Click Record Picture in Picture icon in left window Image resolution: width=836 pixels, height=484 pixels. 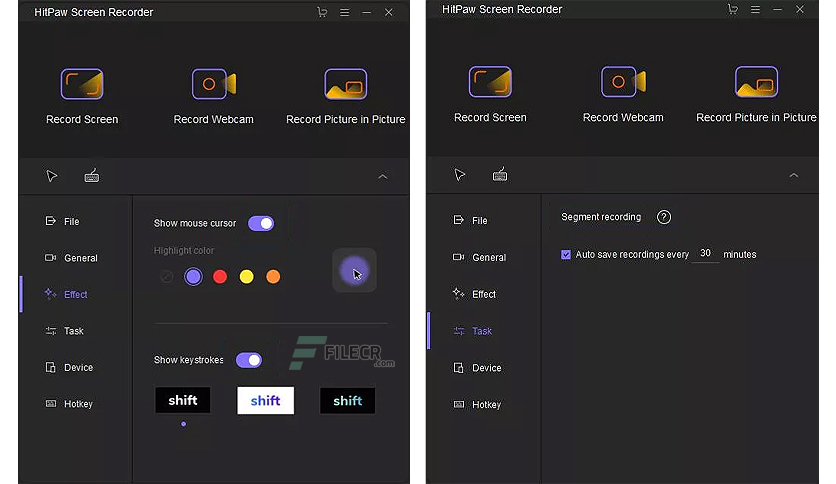pyautogui.click(x=345, y=84)
